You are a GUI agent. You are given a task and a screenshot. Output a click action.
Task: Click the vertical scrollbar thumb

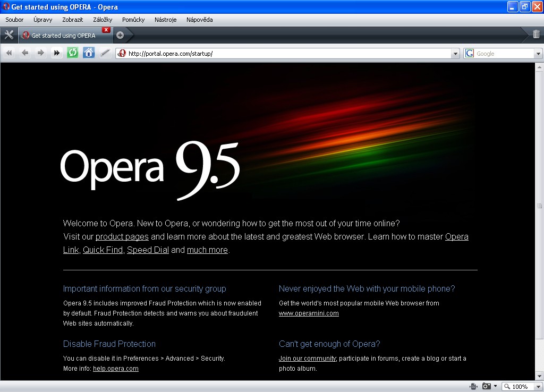point(539,206)
